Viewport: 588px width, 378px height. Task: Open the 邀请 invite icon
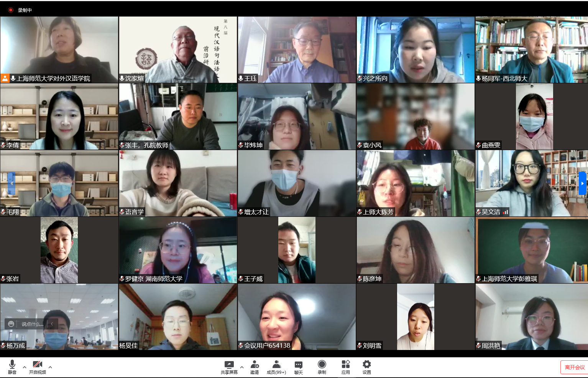(x=255, y=366)
